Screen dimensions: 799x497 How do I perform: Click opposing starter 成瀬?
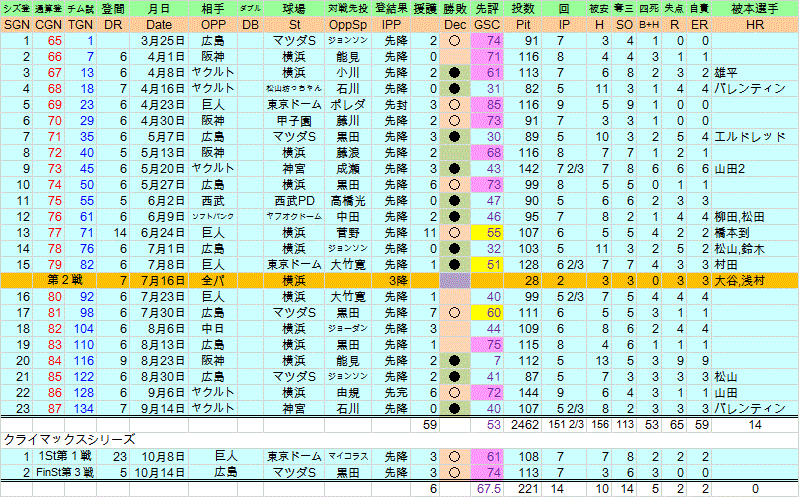[x=348, y=169]
